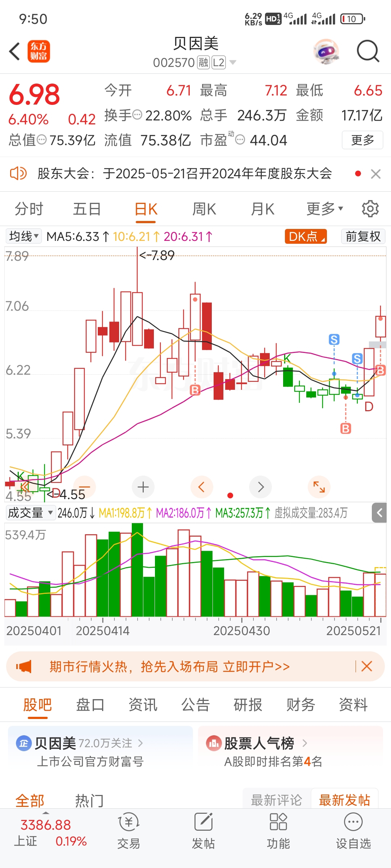Expand chart to fullscreen
Viewport: 391px width, 868px height.
pos(319,487)
